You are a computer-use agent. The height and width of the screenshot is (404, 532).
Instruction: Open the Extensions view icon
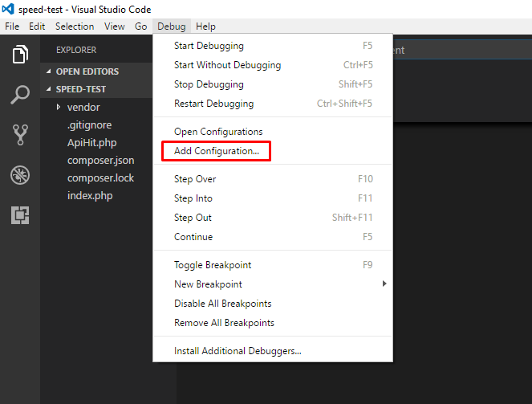click(20, 214)
